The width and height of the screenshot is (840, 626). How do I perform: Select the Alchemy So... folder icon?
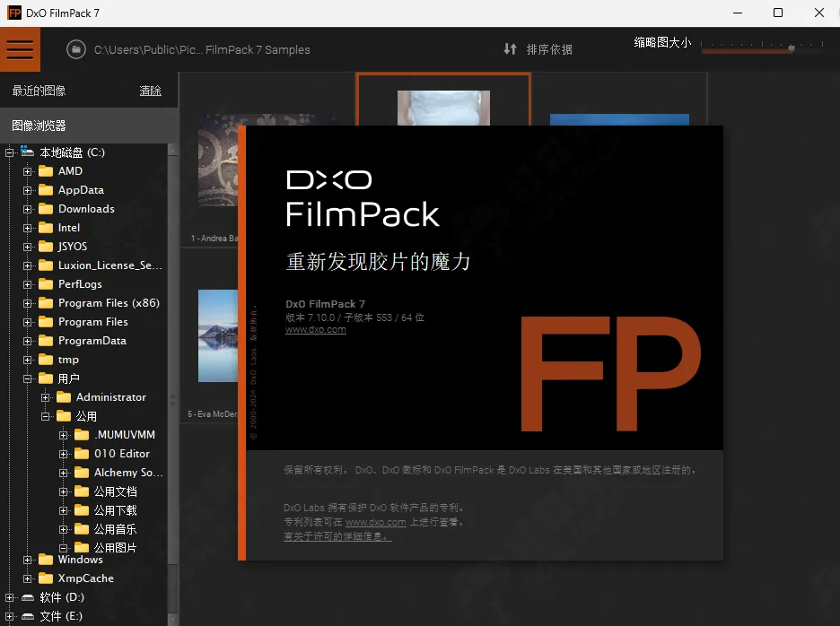(82, 473)
